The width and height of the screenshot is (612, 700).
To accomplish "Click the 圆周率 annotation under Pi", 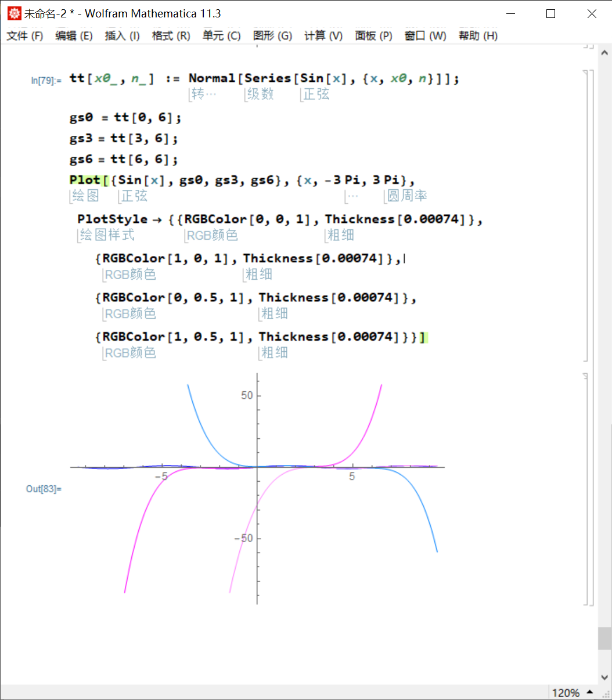I will [407, 196].
